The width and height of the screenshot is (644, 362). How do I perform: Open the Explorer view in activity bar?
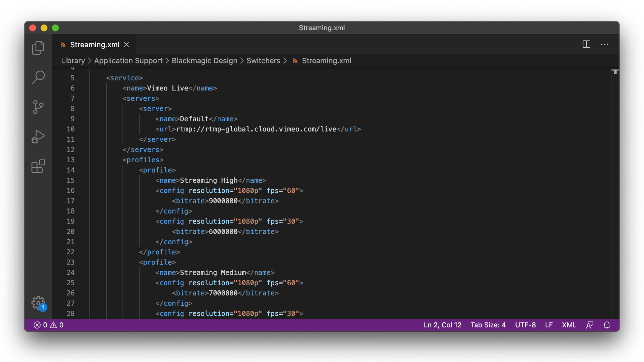click(x=38, y=48)
